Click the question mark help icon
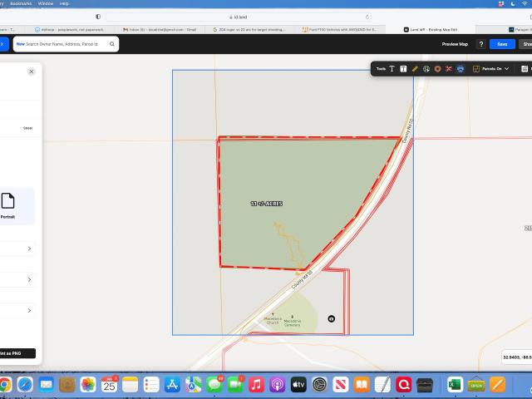Screen dimensions: 532x399 pos(481,44)
